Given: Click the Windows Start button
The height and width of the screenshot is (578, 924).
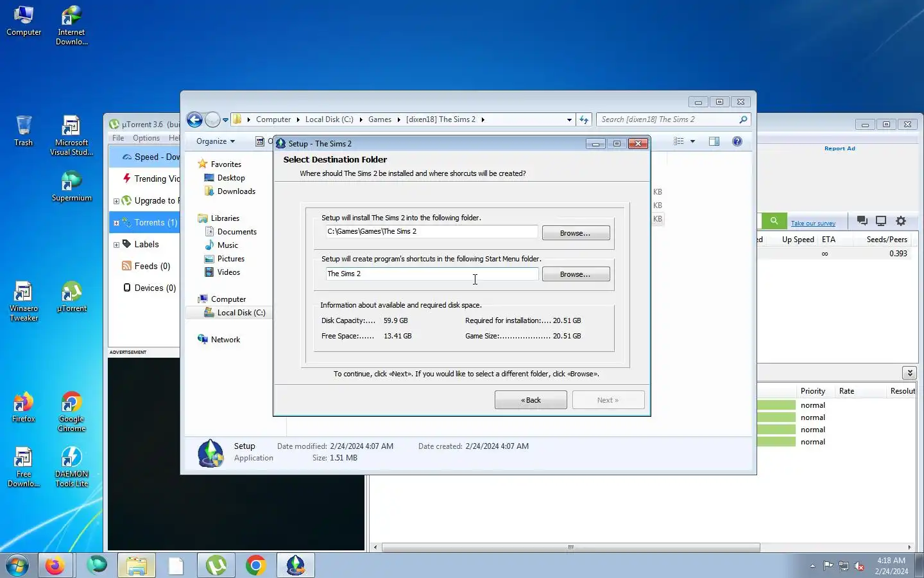Looking at the screenshot, I should (17, 565).
